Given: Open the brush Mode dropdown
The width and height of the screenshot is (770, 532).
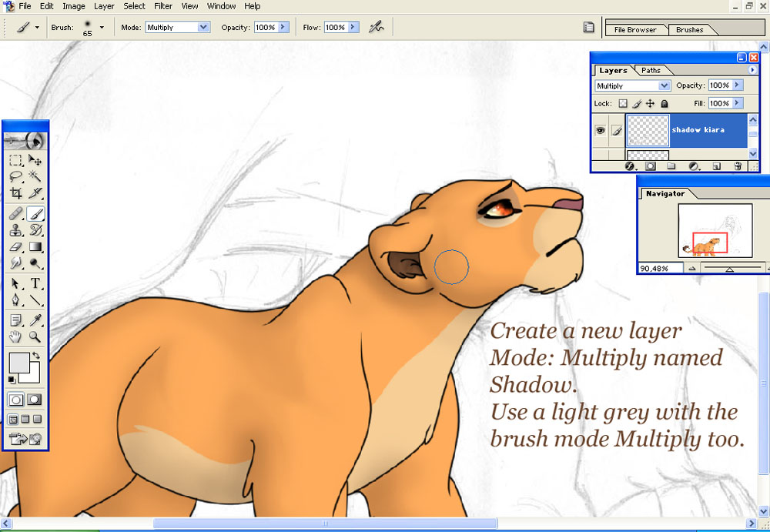Looking at the screenshot, I should 179,28.
